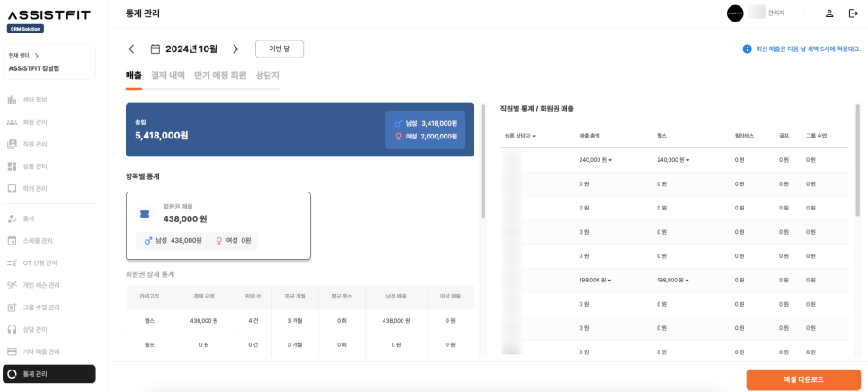The height and width of the screenshot is (392, 868).
Task: Go to previous month arrow
Action: pos(131,49)
